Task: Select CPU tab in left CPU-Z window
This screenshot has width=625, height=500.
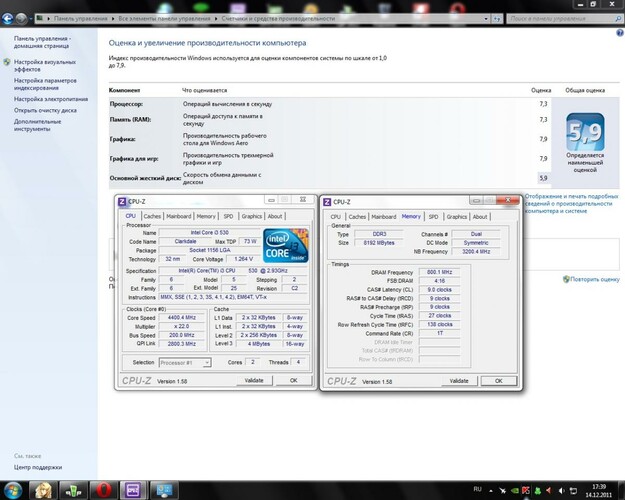Action: coord(131,216)
